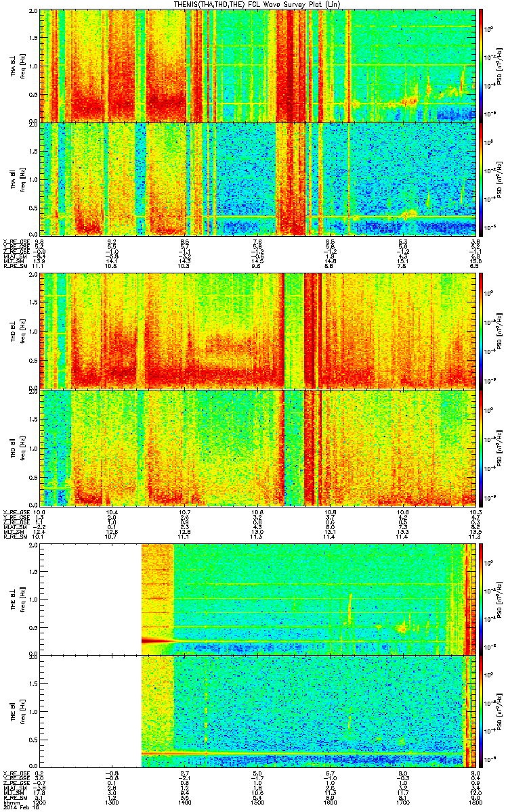
Task: Click the color bar beside THA B⊥ panel
Action: point(480,66)
